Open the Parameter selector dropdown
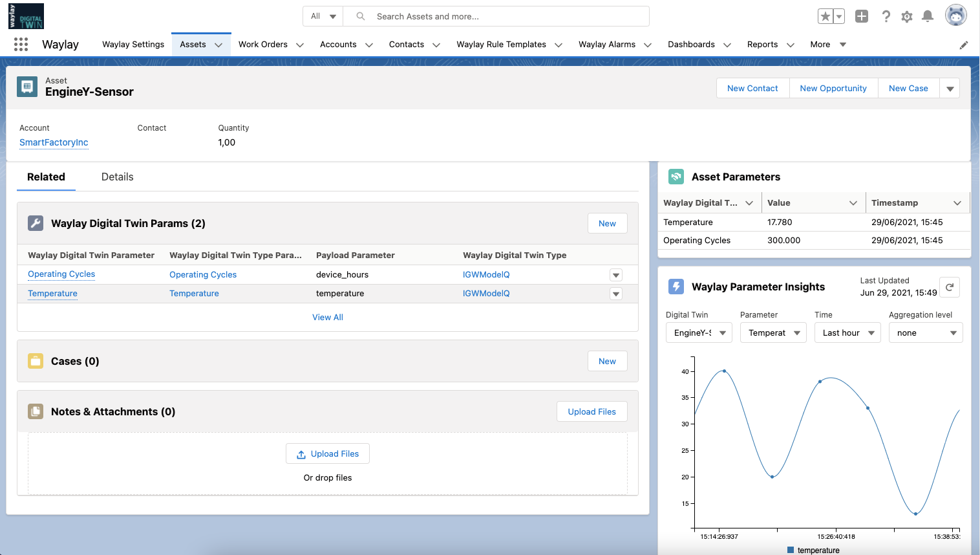This screenshot has height=555, width=980. click(x=773, y=332)
